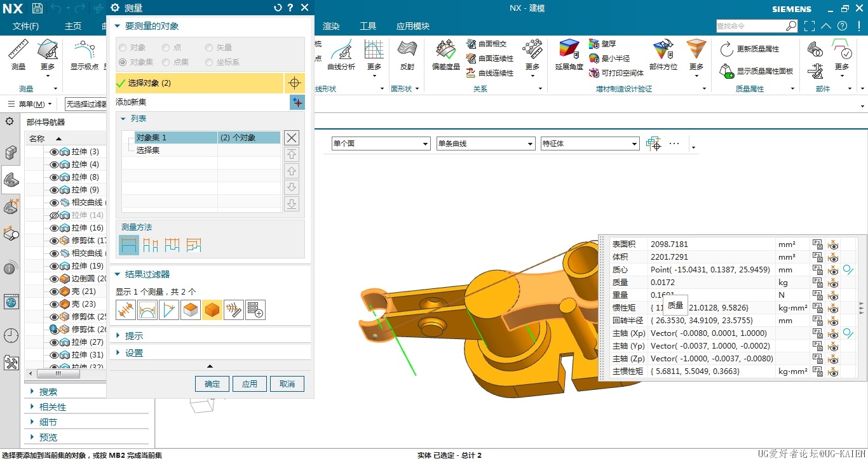Viewport: 868px width, 461px height.
Task: Collapse the 结果过滤器 section
Action: 118,274
